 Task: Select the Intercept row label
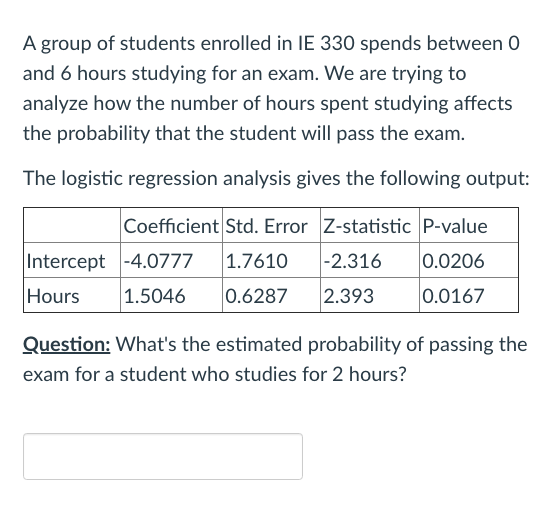(72, 260)
